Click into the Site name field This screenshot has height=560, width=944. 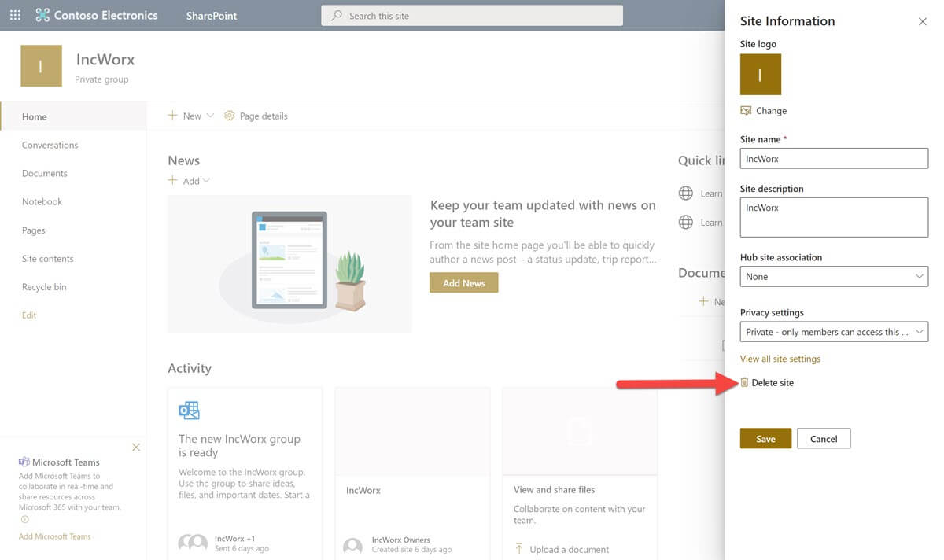[834, 158]
